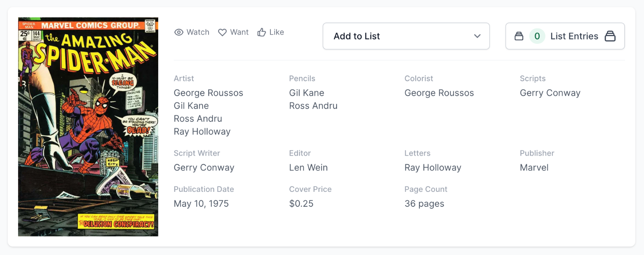Click the heart icon next to Want

click(x=222, y=32)
